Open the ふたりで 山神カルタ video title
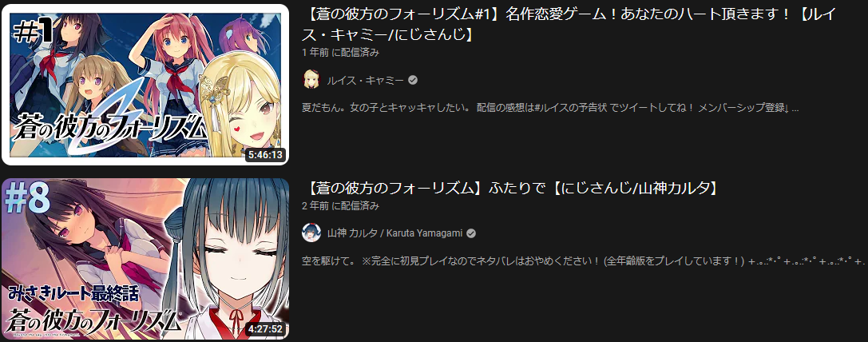The width and height of the screenshot is (868, 342). 512,189
